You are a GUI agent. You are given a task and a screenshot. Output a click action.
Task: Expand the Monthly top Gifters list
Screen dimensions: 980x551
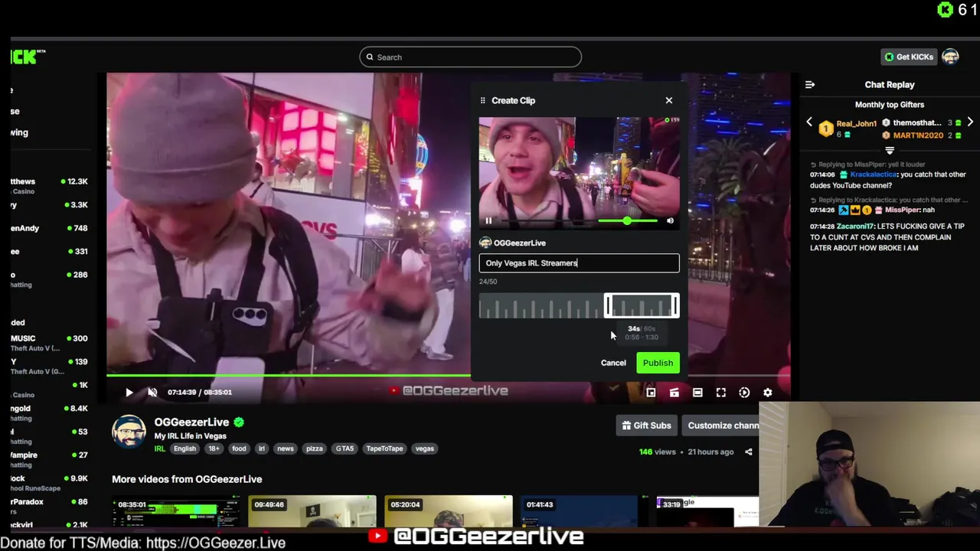coord(890,151)
